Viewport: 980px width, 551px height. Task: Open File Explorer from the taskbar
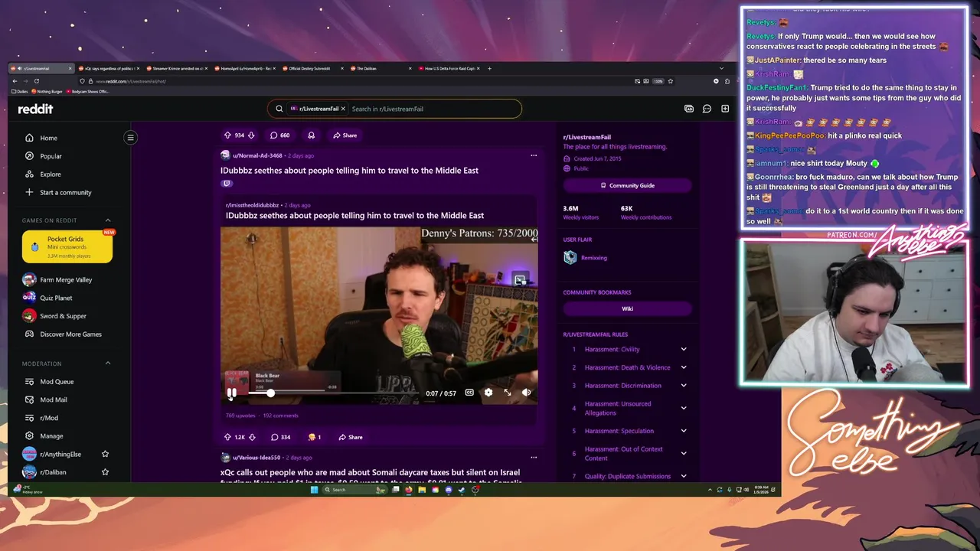tap(422, 490)
